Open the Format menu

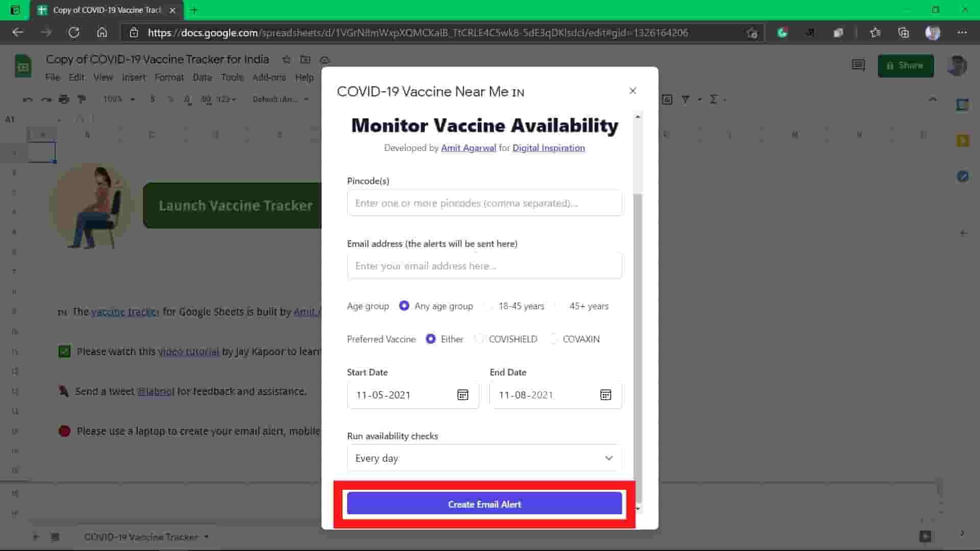(169, 78)
